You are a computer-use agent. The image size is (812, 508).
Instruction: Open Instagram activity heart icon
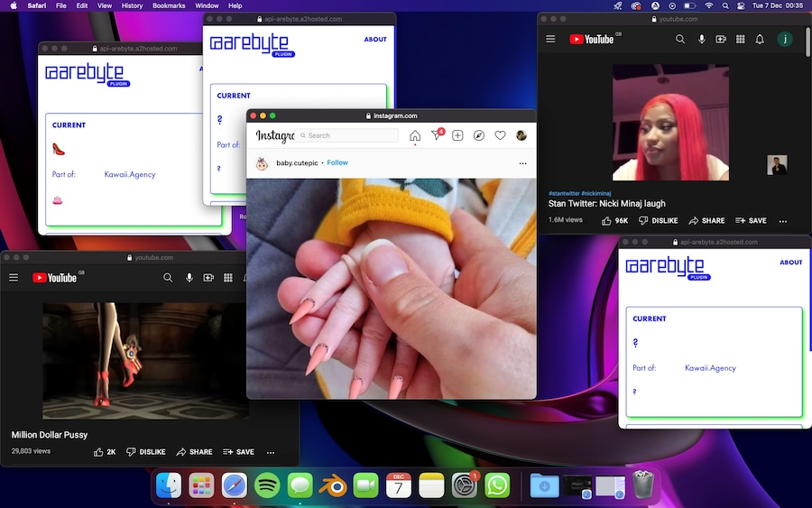tap(500, 135)
